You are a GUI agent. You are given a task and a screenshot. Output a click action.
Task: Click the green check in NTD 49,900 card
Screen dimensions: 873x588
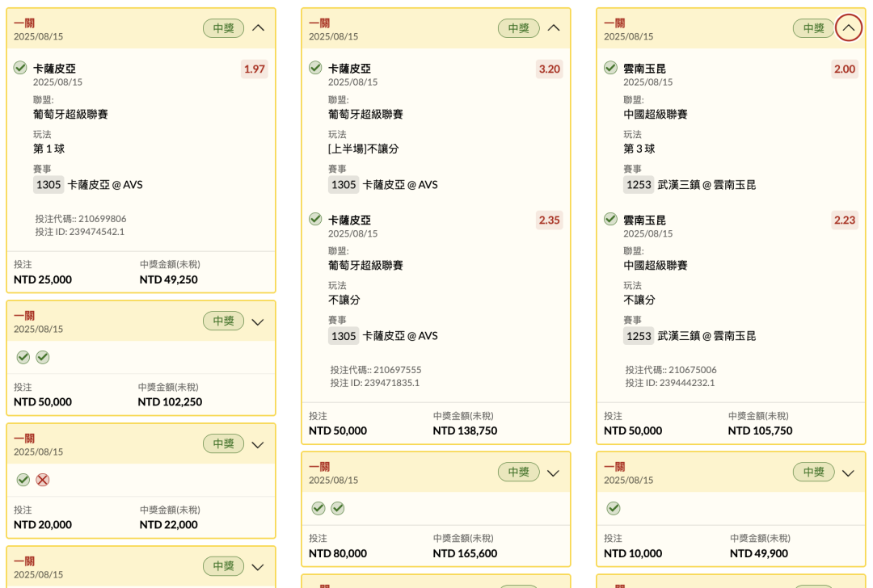tap(613, 508)
